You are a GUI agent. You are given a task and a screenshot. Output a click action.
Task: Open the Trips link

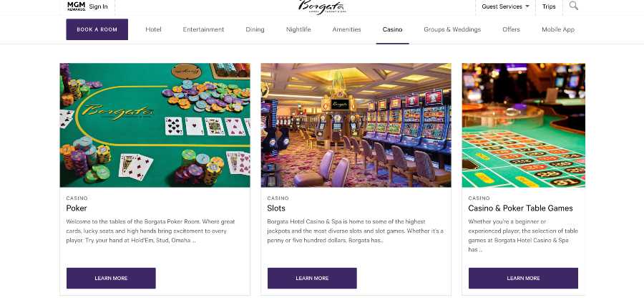(x=549, y=6)
